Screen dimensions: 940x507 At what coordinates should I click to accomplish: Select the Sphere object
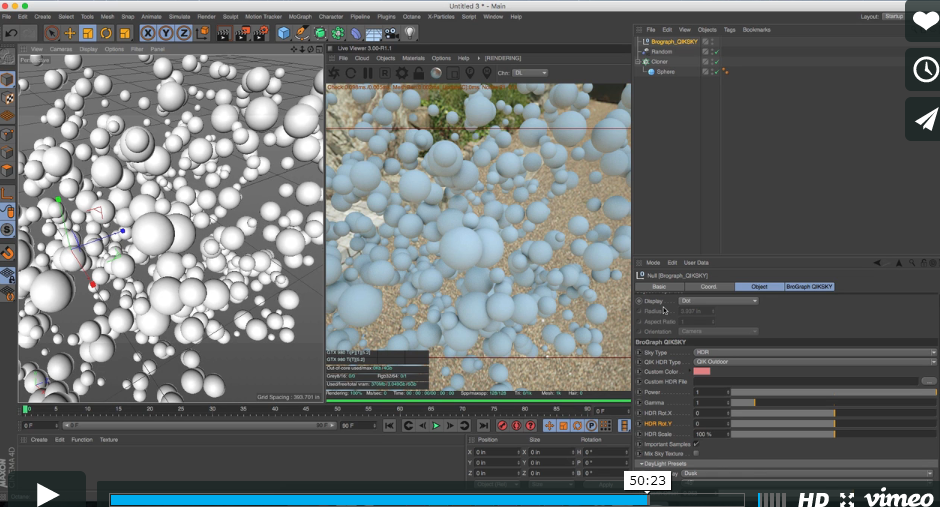[665, 72]
